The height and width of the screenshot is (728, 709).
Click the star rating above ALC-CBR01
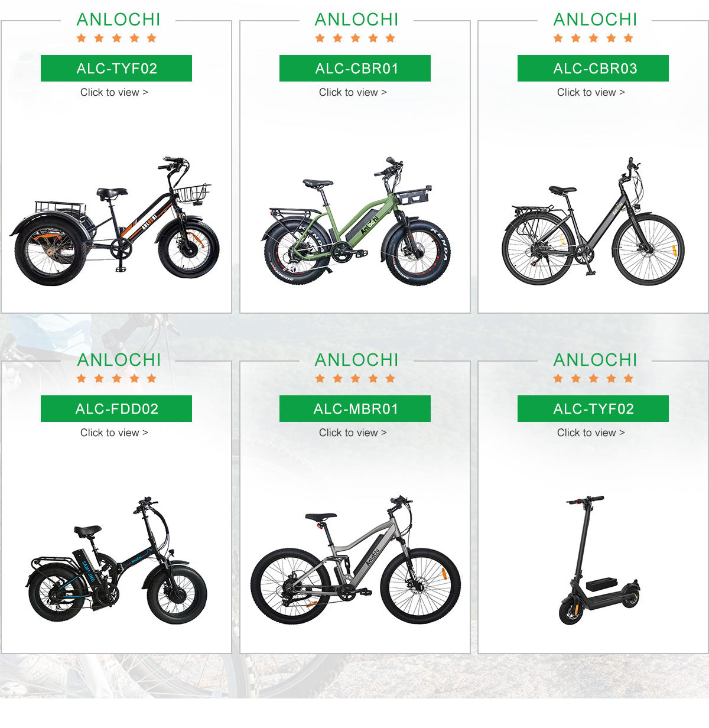click(355, 38)
